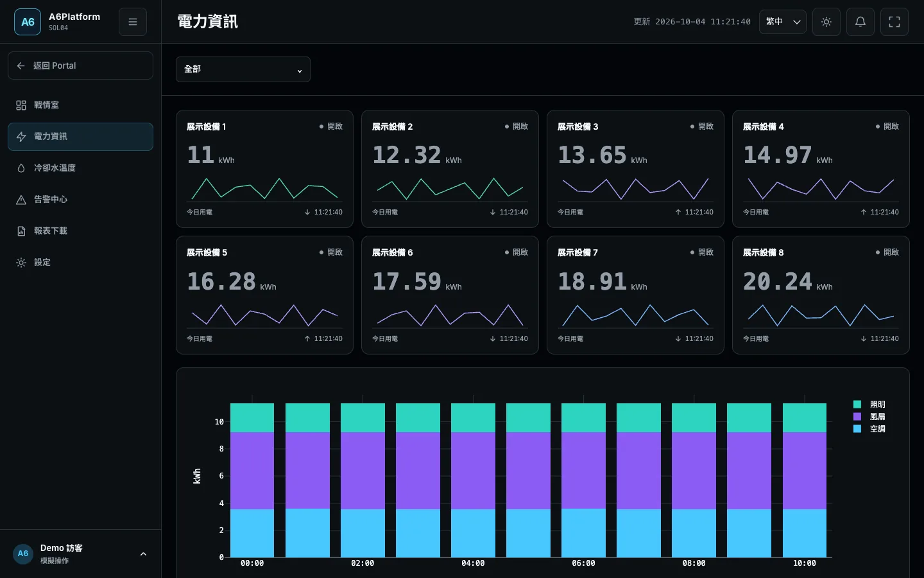Viewport: 924px width, 578px height.
Task: Click the back arrow beside 返回 Portal
Action: click(x=21, y=66)
